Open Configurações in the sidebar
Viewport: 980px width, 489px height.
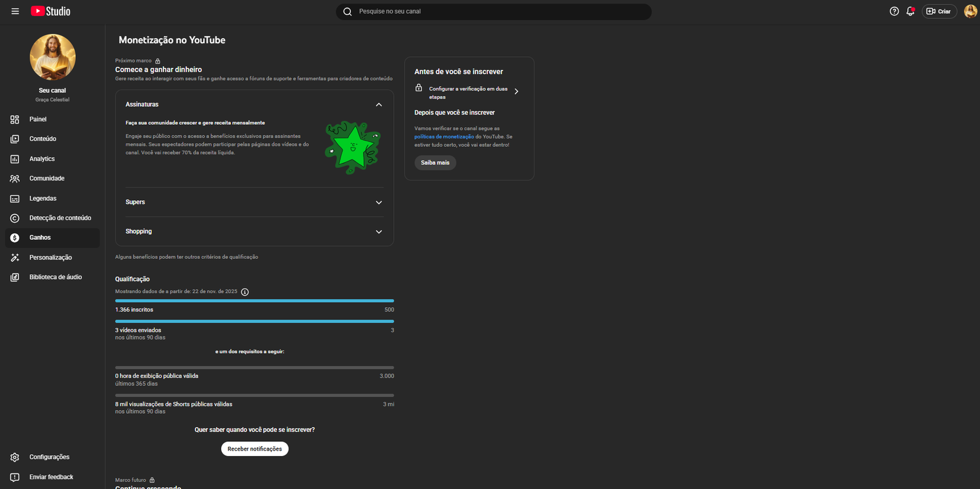[49, 457]
